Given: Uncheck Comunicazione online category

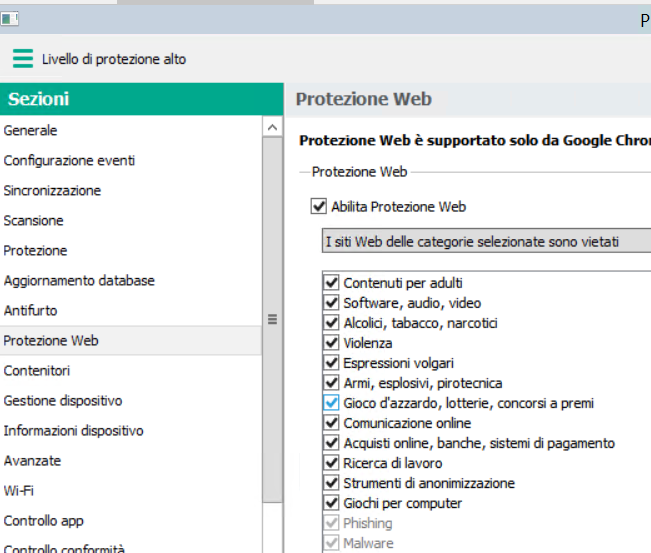Looking at the screenshot, I should pyautogui.click(x=332, y=423).
